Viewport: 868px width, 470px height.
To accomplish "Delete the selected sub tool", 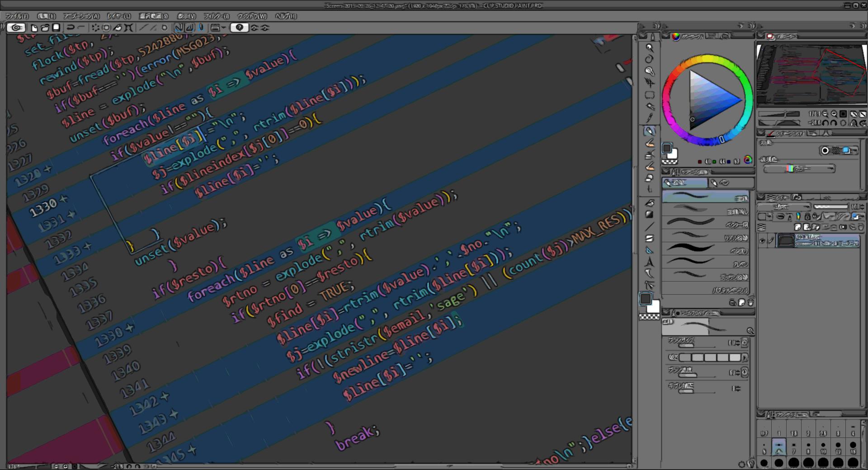I will (750, 303).
